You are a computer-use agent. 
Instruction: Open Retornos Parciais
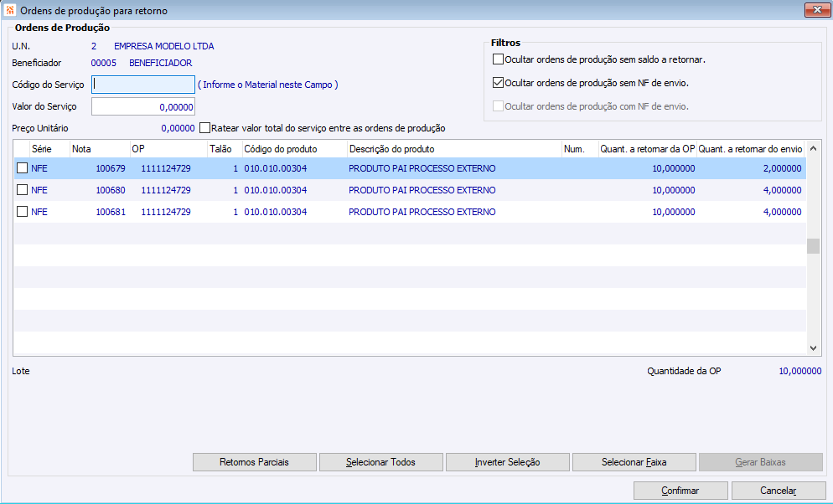(x=255, y=462)
